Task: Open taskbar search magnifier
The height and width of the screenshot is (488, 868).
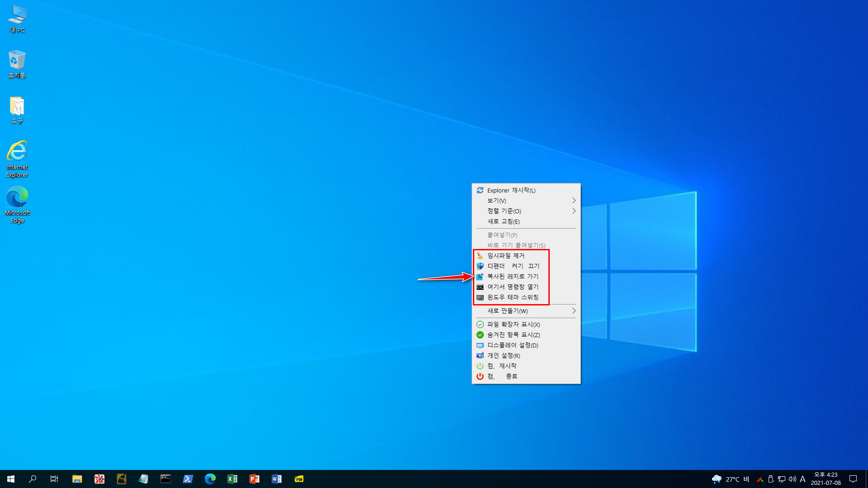Action: tap(33, 479)
